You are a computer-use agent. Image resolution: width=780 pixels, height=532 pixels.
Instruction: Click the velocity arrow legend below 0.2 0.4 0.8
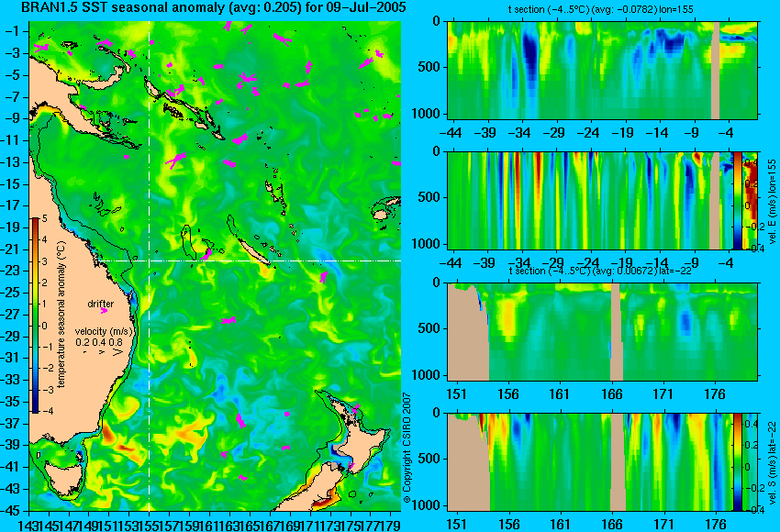point(105,352)
